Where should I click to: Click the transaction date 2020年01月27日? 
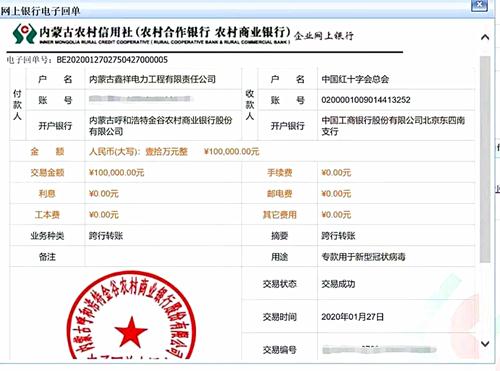352,317
